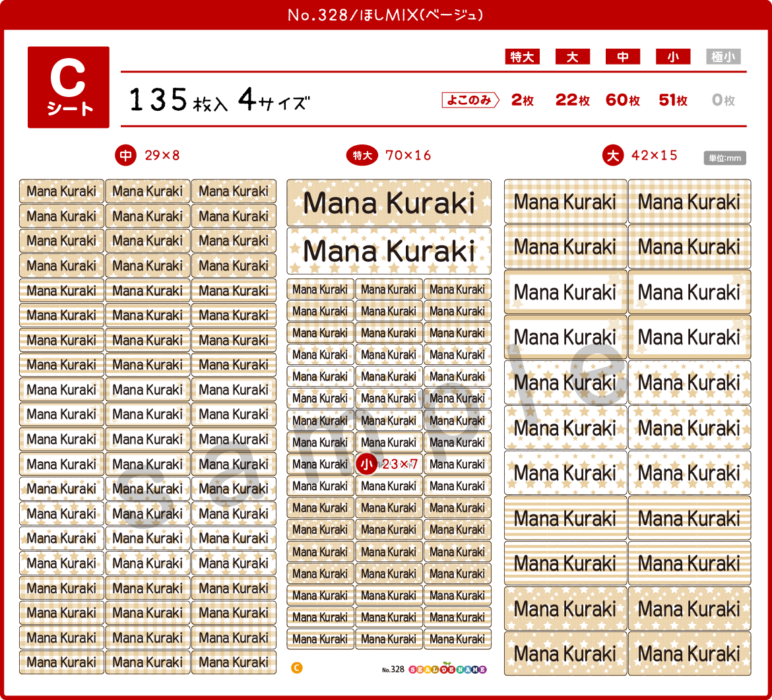The image size is (772, 700).
Task: Select the red 中 size badge in header
Action: pyautogui.click(x=623, y=57)
